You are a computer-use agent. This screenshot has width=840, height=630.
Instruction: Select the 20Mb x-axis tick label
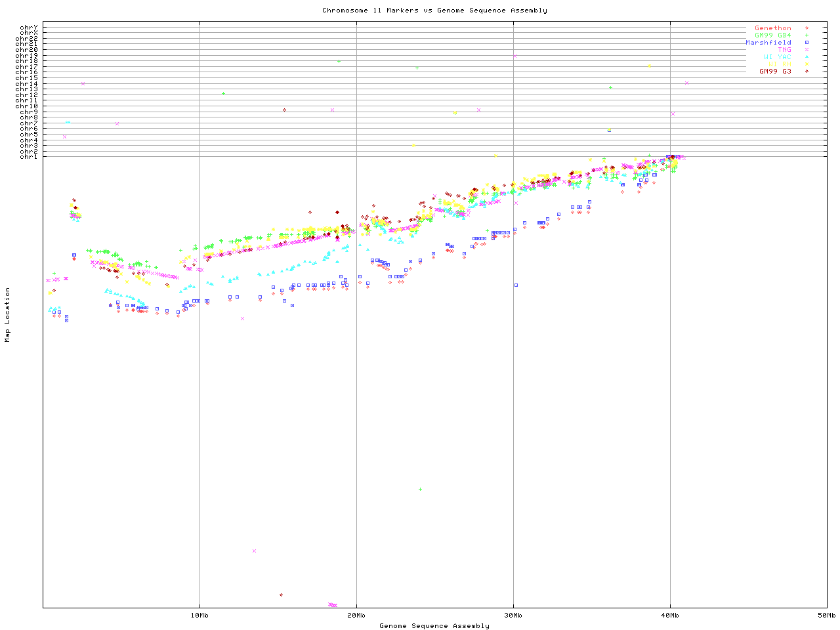click(356, 616)
